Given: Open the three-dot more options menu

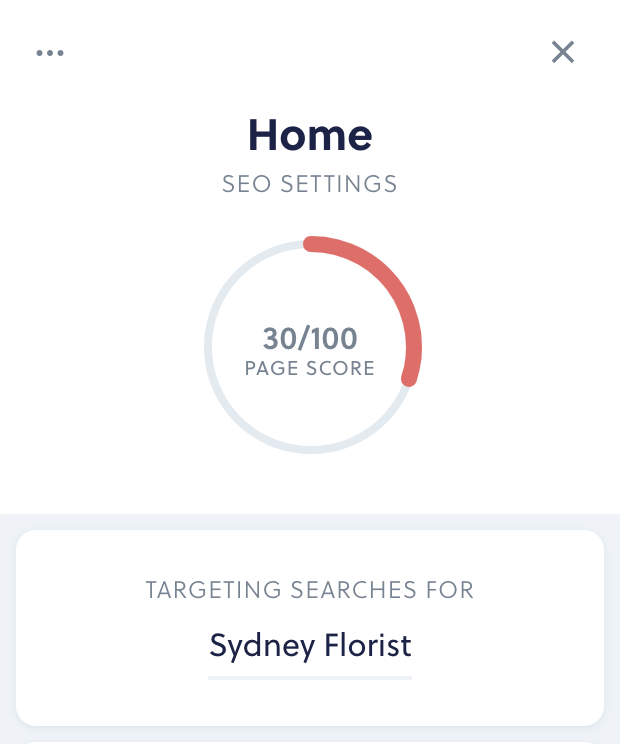Looking at the screenshot, I should click(50, 53).
